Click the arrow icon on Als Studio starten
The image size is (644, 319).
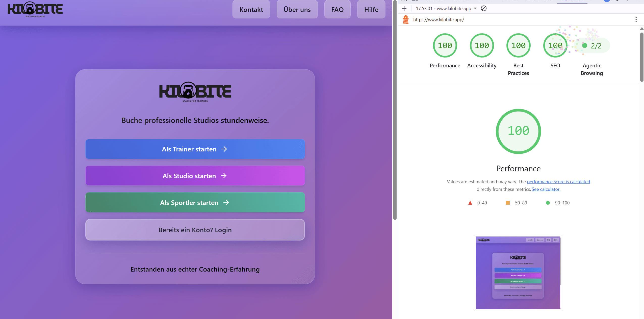224,176
